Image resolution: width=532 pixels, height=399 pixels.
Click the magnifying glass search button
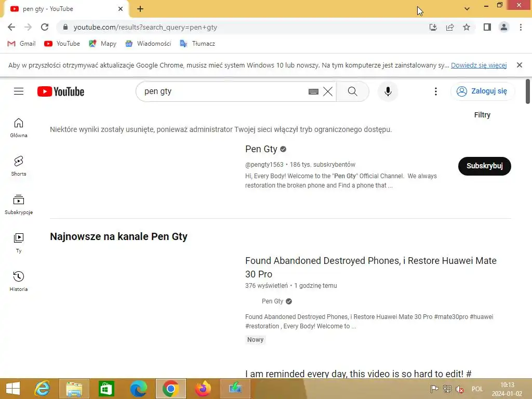[353, 91]
